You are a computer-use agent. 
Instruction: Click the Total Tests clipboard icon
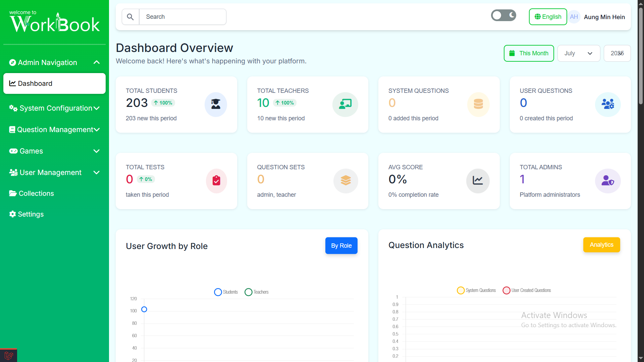tap(216, 181)
